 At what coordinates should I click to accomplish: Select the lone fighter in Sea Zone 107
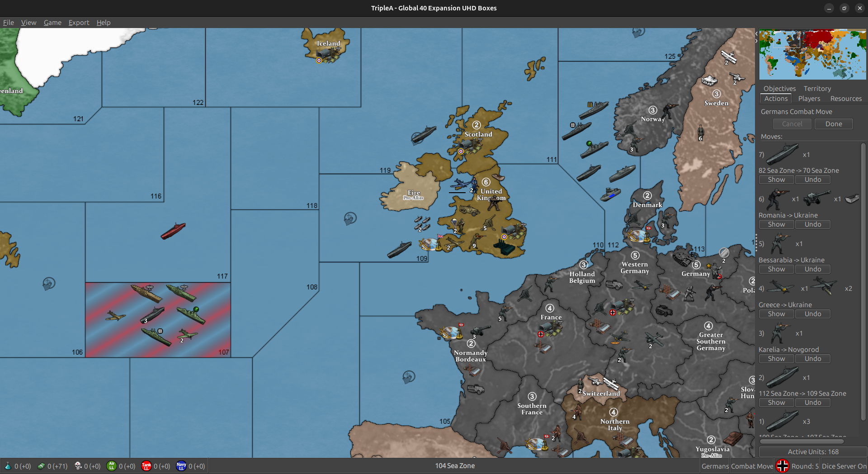[x=116, y=316]
